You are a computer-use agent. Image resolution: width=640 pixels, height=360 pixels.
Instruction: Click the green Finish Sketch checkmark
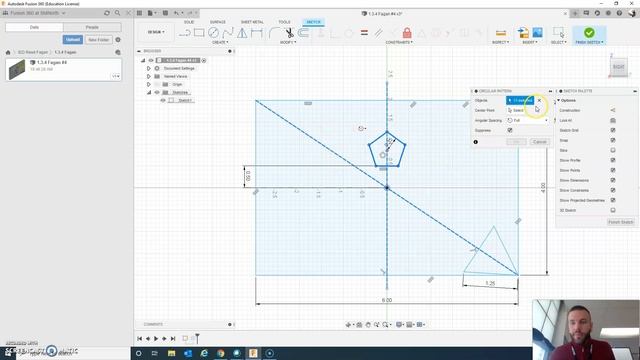click(x=589, y=33)
